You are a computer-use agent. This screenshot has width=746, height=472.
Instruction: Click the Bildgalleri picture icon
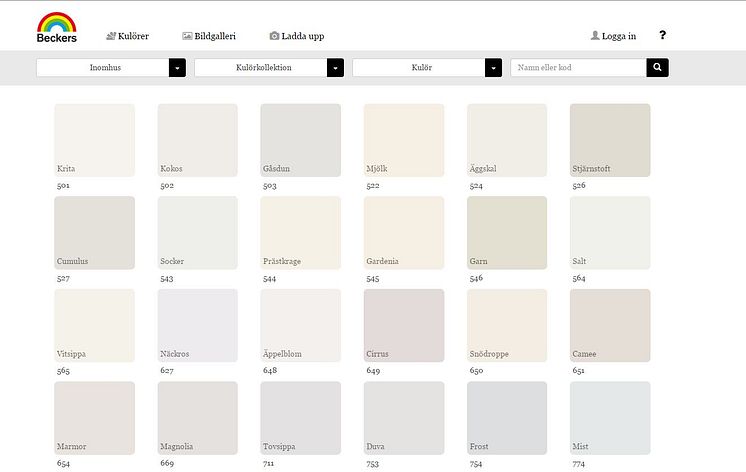pyautogui.click(x=187, y=36)
